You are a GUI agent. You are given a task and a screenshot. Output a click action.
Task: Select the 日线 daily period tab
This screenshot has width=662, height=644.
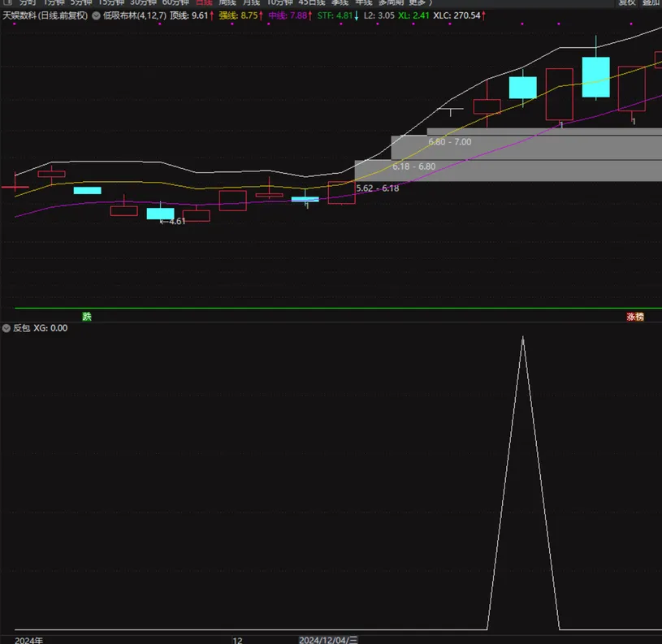(x=204, y=2)
